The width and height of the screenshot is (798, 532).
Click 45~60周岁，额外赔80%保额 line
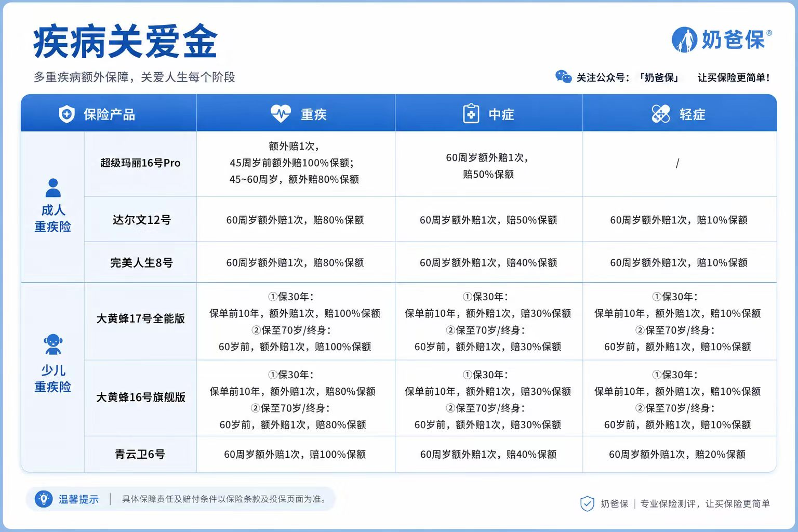point(294,179)
